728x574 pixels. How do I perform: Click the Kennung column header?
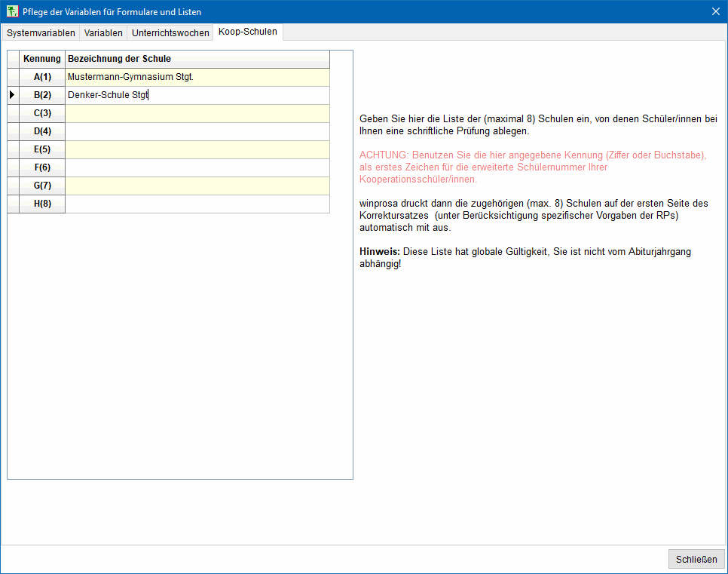(x=42, y=59)
